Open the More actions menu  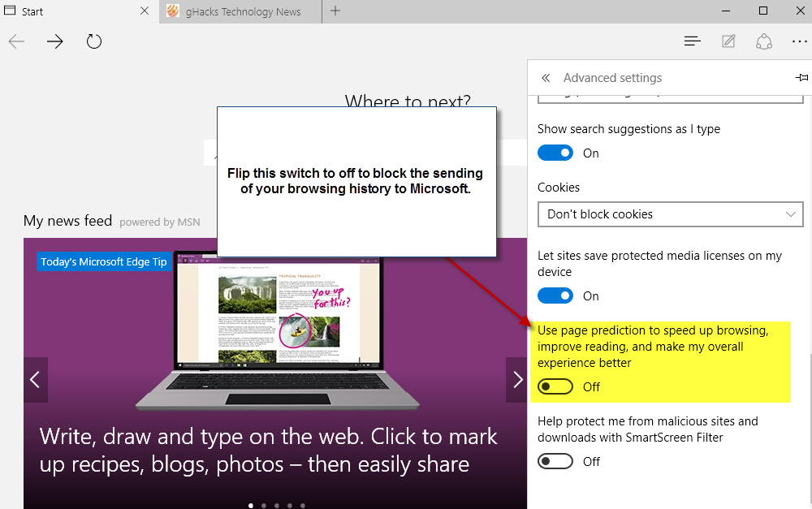[x=800, y=41]
